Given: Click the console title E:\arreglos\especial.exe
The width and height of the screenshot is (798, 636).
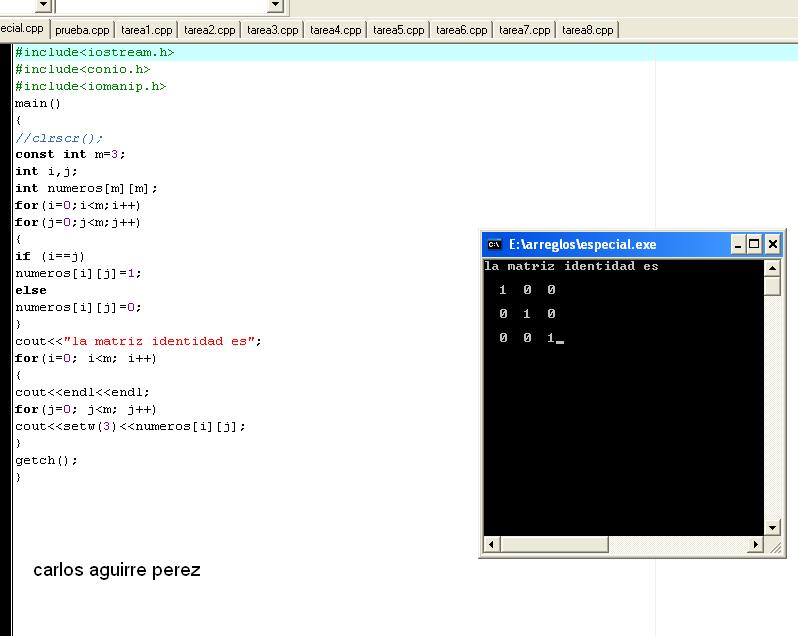Looking at the screenshot, I should (x=583, y=245).
